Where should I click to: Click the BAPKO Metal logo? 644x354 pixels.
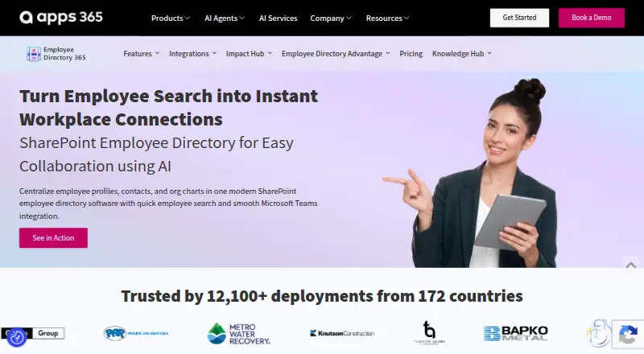click(x=515, y=333)
